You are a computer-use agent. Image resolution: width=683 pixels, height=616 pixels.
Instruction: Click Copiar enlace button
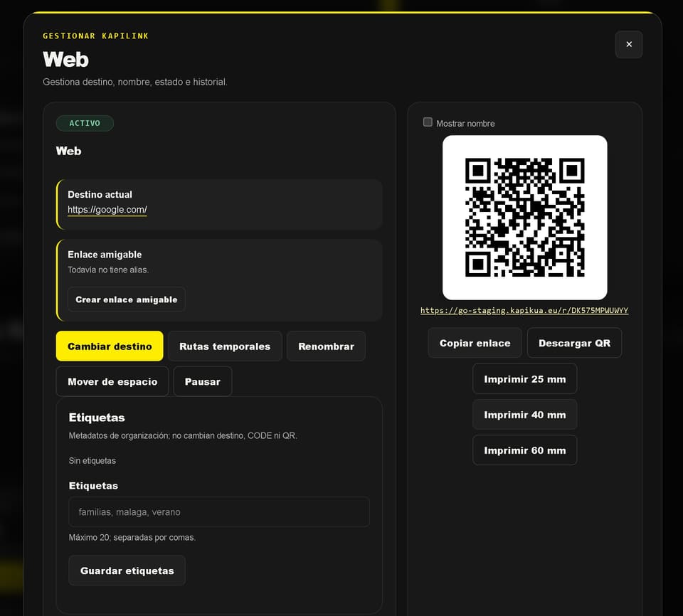(475, 343)
